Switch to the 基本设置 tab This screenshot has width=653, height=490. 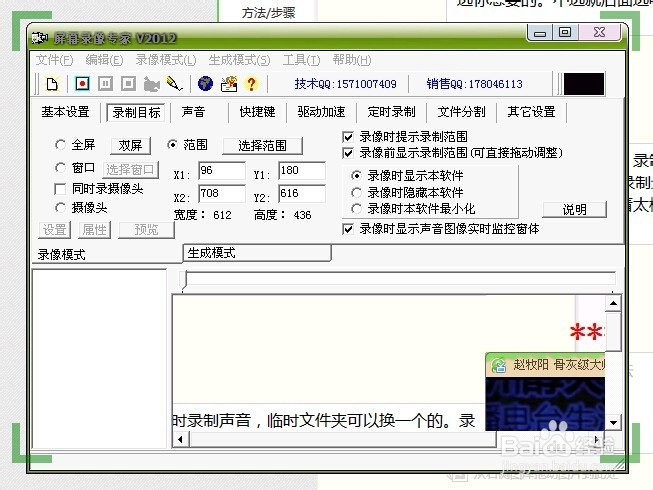[65, 112]
